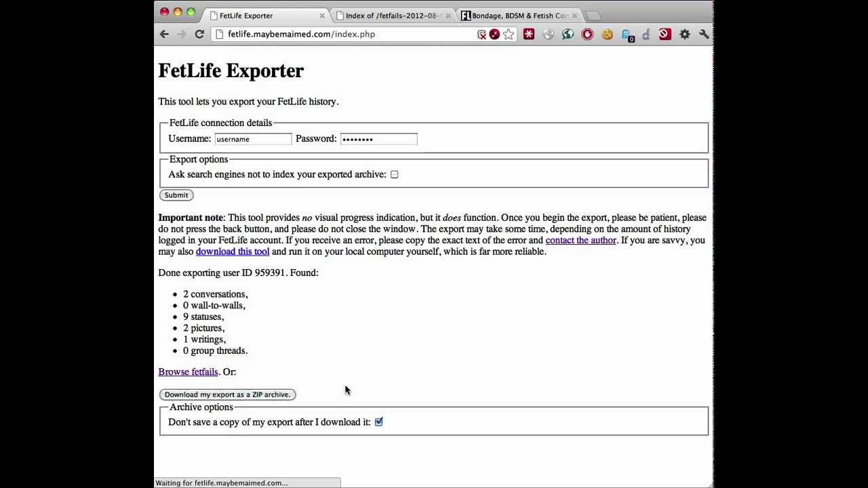The height and width of the screenshot is (488, 868).
Task: Click the green zoom window button
Action: coord(191,12)
